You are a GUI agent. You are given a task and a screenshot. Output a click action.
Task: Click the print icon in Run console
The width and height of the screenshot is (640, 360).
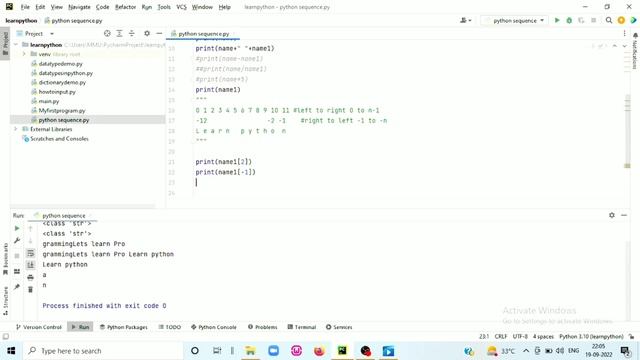[30, 278]
